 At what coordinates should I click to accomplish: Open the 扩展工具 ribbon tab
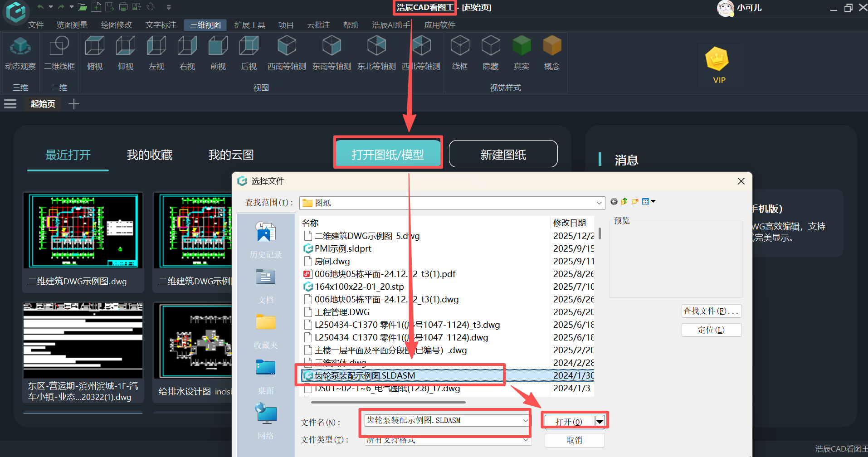[x=250, y=25]
